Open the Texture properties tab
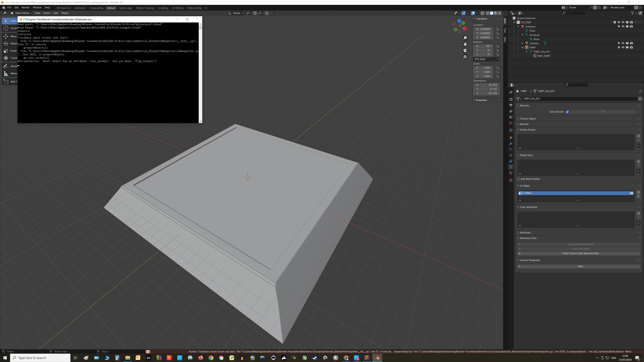The image size is (644, 362). point(511,180)
